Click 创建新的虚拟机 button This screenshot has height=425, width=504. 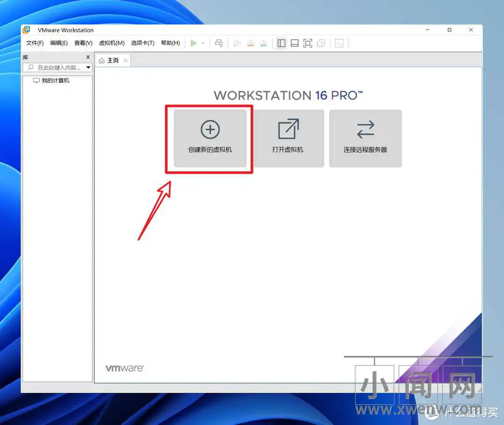(x=210, y=138)
